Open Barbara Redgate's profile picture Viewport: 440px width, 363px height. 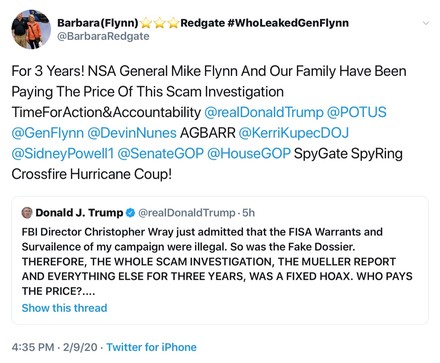(31, 29)
